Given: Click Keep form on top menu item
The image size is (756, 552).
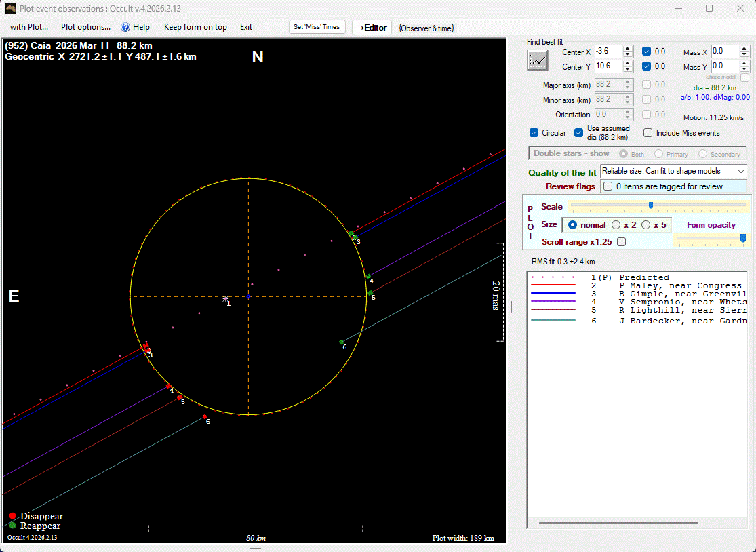Looking at the screenshot, I should (195, 27).
